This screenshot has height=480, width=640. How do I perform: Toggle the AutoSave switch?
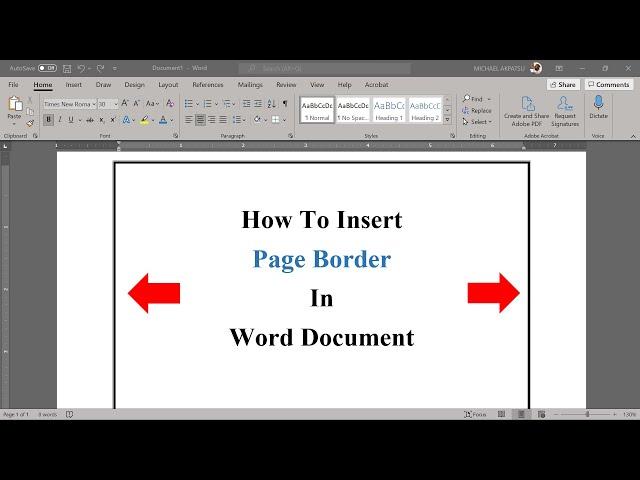click(x=47, y=68)
